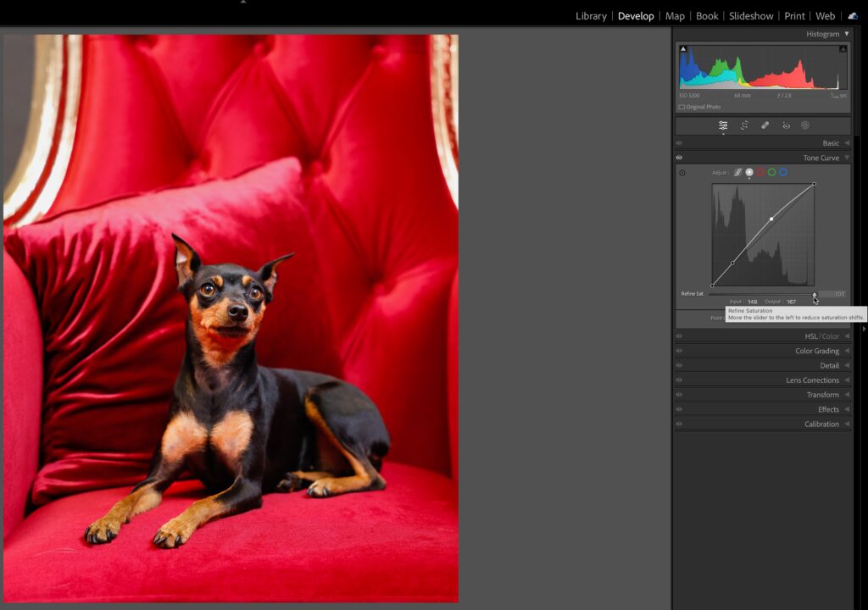Switch to the Library module

pyautogui.click(x=591, y=16)
